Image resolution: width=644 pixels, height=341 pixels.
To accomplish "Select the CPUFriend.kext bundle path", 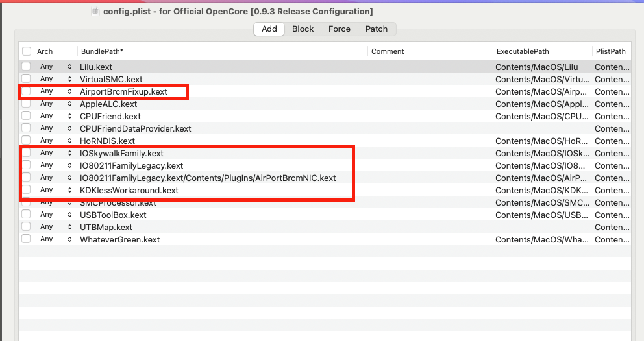I will (110, 116).
